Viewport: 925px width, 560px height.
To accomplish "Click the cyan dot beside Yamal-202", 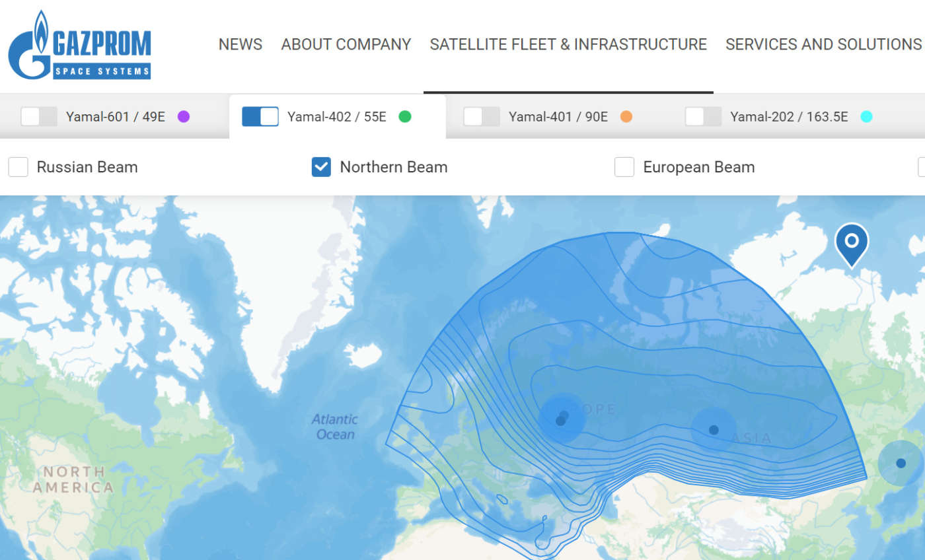I will tap(867, 117).
